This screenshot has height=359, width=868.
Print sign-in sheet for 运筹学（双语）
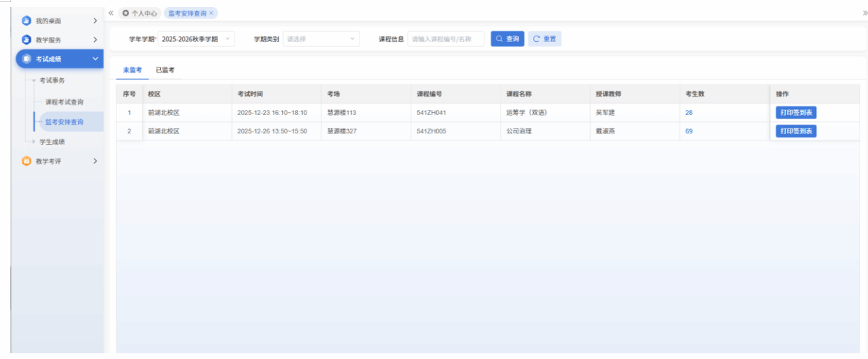point(796,113)
